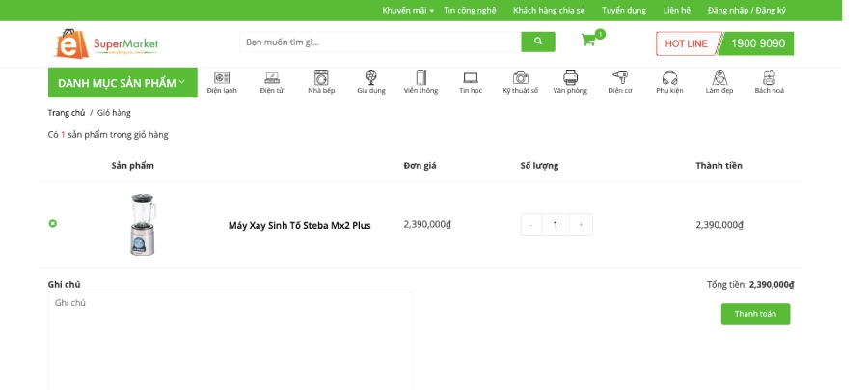Open Tin công nghệ menu item
This screenshot has height=390, width=868.
tap(470, 10)
